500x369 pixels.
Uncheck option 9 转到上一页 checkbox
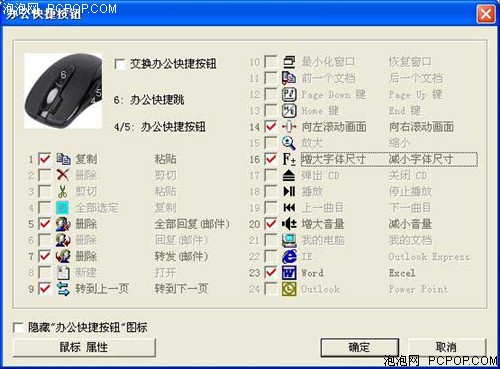tap(44, 289)
